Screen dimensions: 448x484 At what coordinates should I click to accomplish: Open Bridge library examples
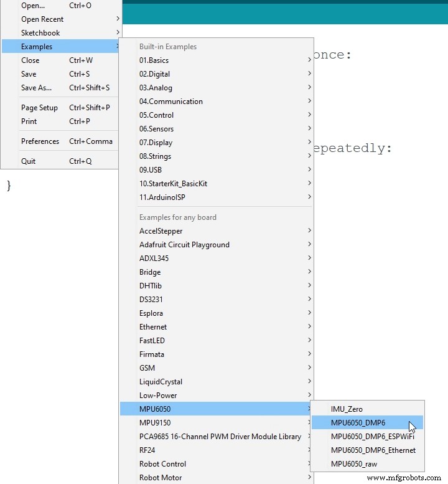[217, 272]
